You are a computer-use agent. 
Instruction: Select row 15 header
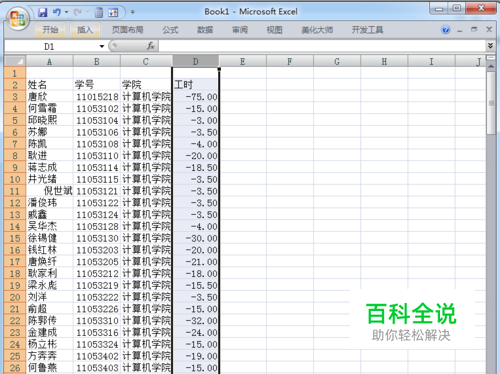15,238
